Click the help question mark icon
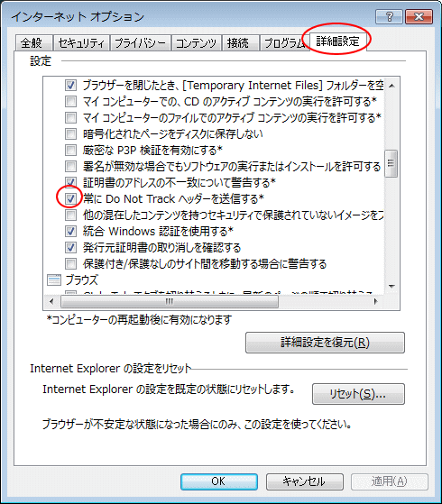 point(389,16)
